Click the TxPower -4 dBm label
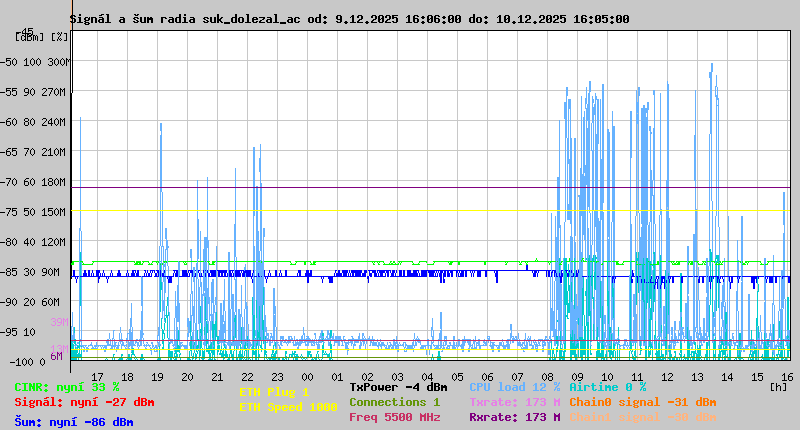 (x=398, y=387)
